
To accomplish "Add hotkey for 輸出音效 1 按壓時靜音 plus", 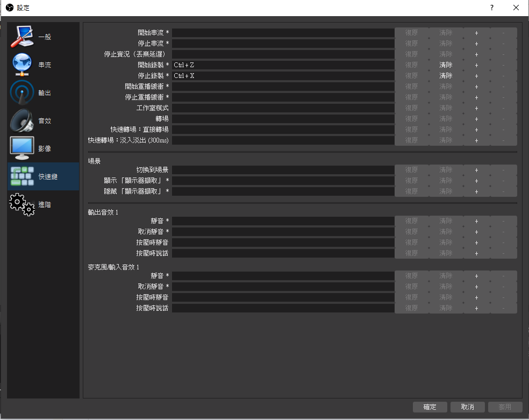I will click(476, 243).
